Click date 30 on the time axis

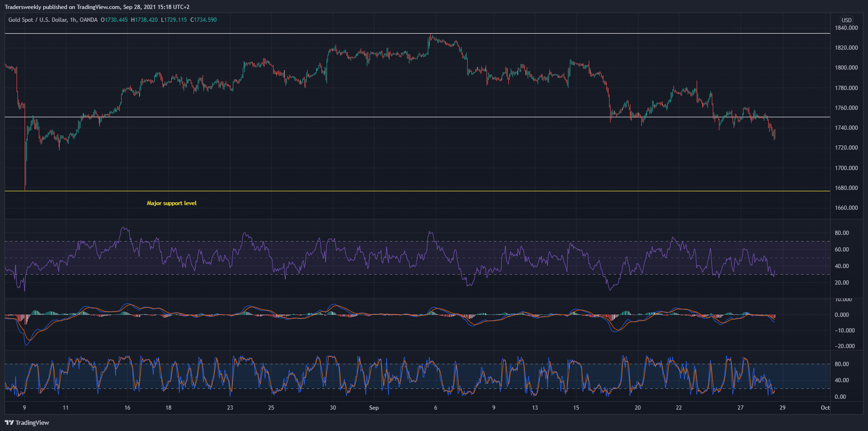point(333,408)
